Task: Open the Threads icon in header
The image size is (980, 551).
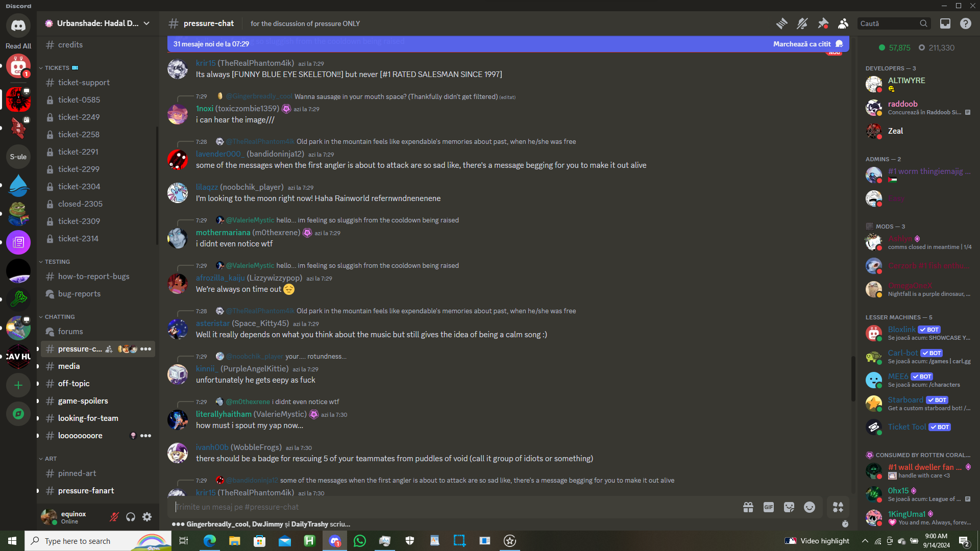Action: (781, 23)
